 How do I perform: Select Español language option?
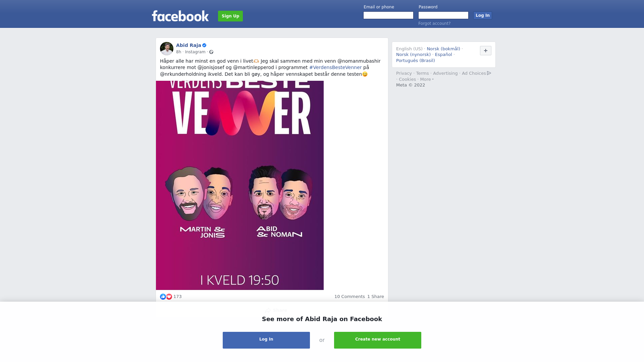point(443,55)
